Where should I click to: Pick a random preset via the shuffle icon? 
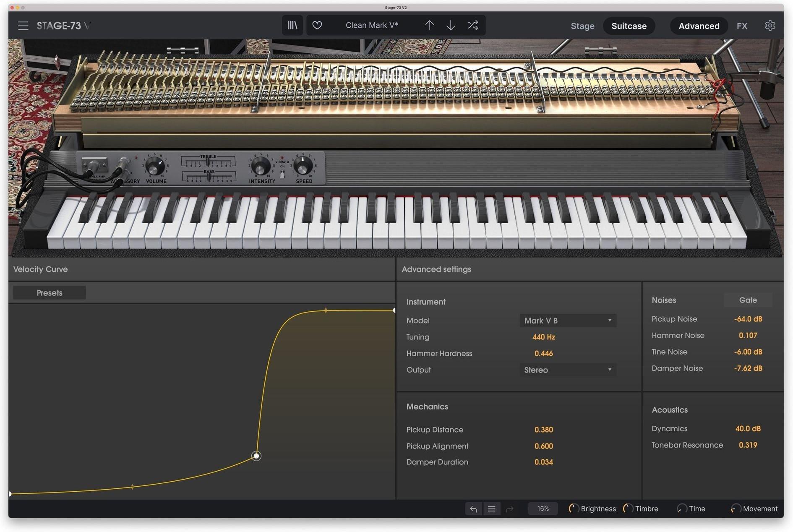click(x=472, y=25)
